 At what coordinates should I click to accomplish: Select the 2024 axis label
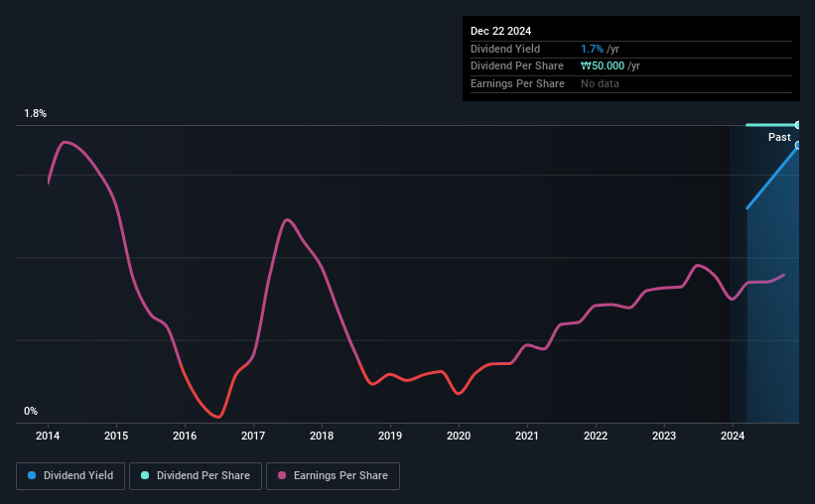(733, 436)
